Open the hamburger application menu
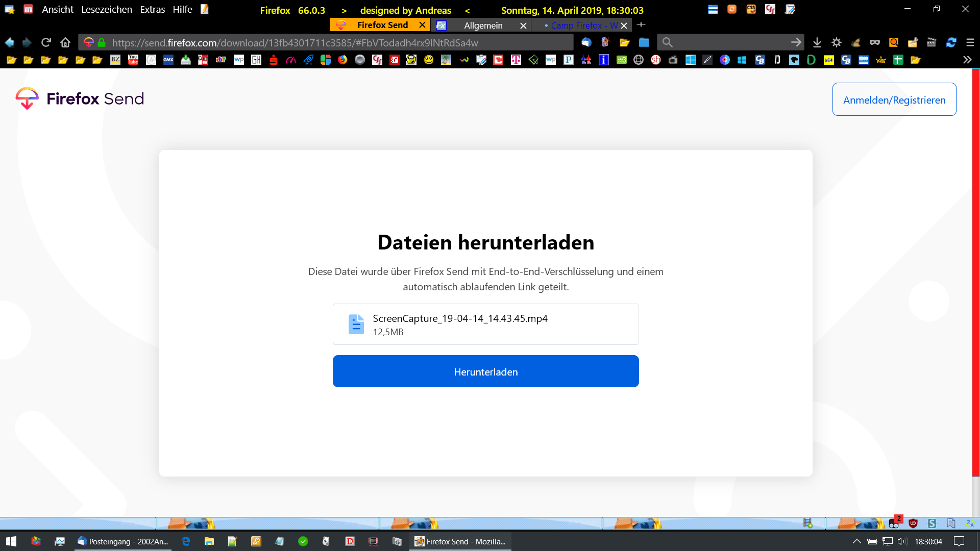The width and height of the screenshot is (980, 551). pyautogui.click(x=970, y=42)
